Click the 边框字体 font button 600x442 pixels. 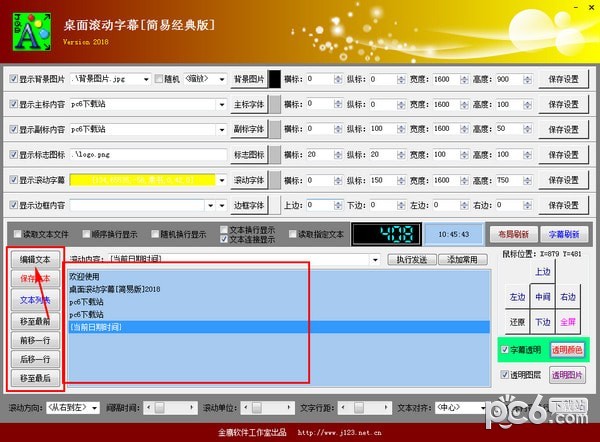coord(249,206)
